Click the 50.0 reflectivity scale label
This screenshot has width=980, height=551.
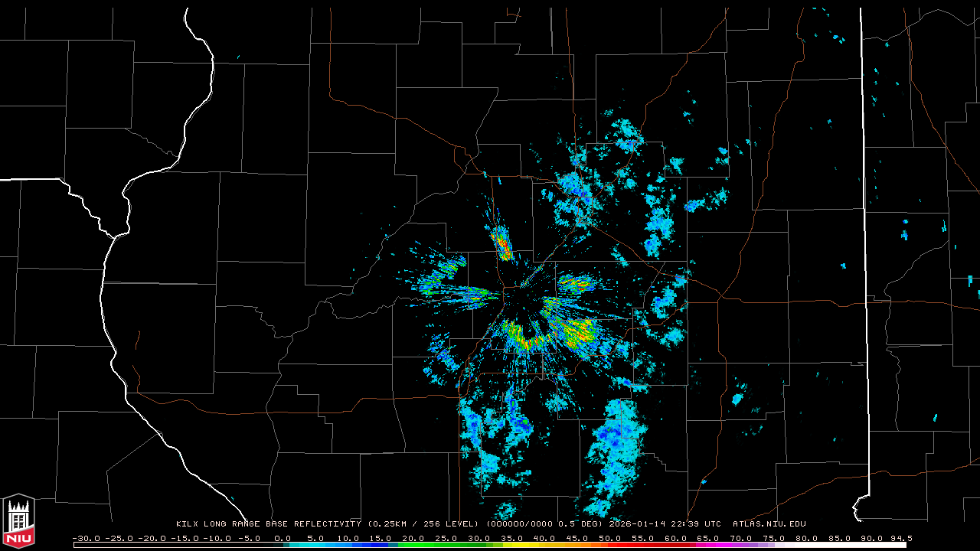click(612, 538)
